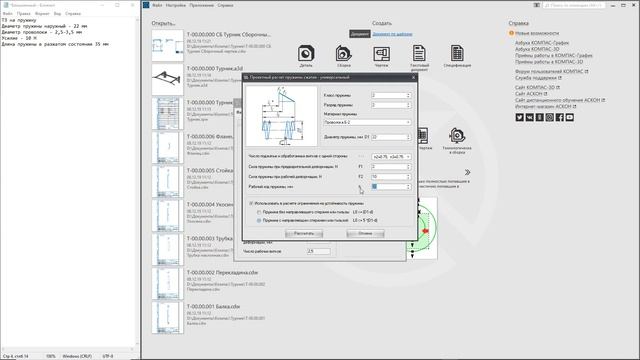Open recent file Т-00.00.002 Перекладина.cdw

click(222, 273)
